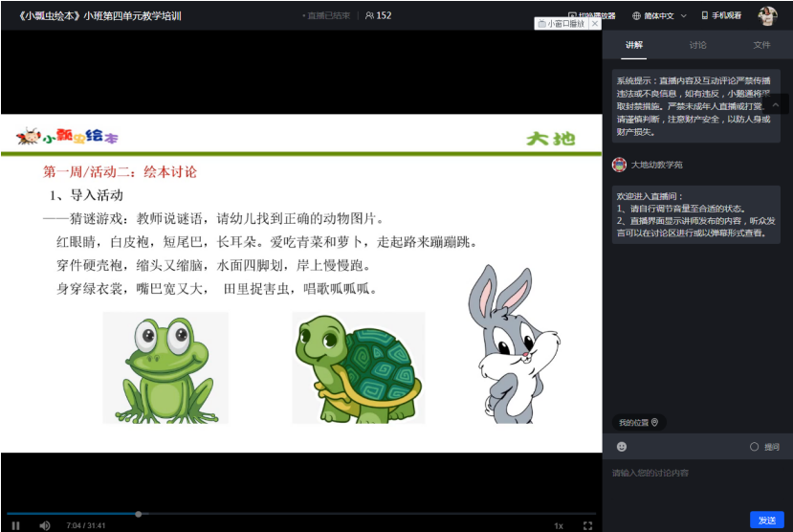Image resolution: width=793 pixels, height=532 pixels.
Task: Click the user profile avatar
Action: 767,15
